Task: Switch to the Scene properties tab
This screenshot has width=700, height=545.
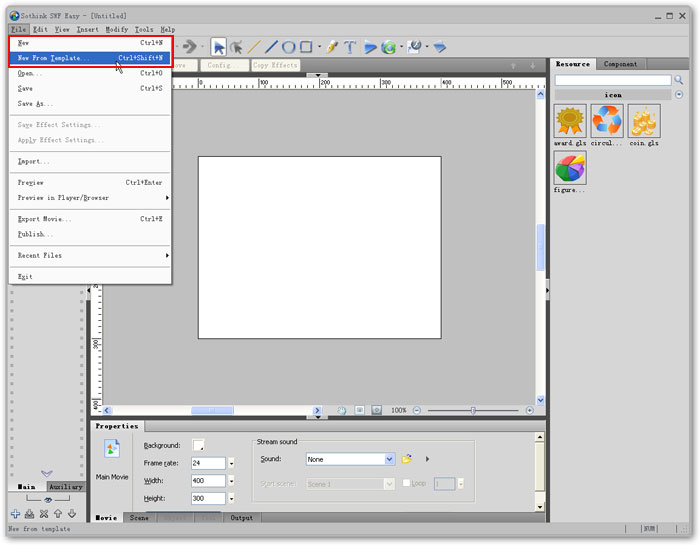Action: pyautogui.click(x=139, y=518)
